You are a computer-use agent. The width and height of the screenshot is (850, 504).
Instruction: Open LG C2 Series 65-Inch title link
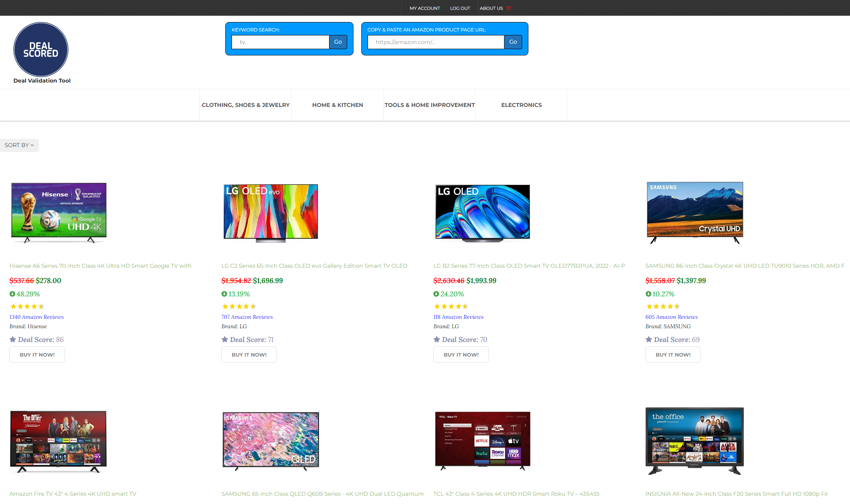click(x=314, y=266)
